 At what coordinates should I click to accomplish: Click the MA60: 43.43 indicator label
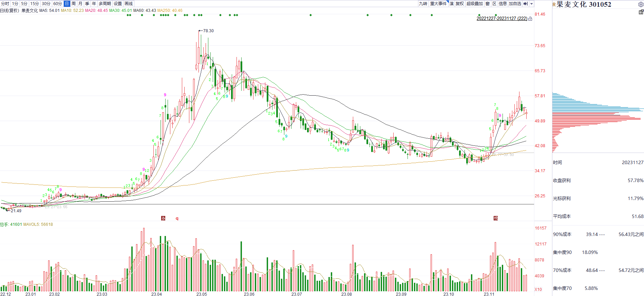click(145, 11)
